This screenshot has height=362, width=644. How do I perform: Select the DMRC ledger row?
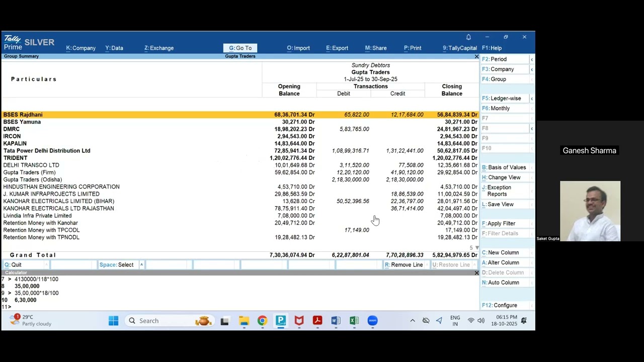[x=240, y=129]
